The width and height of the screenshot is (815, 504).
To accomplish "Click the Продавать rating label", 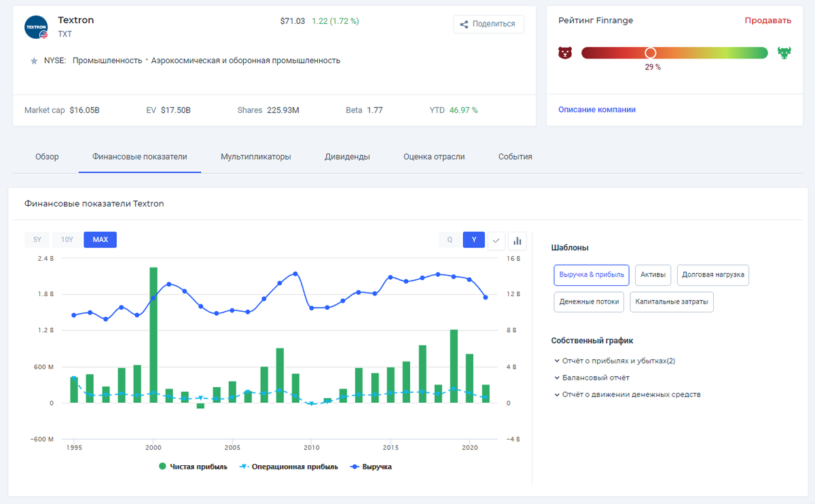I will [768, 20].
